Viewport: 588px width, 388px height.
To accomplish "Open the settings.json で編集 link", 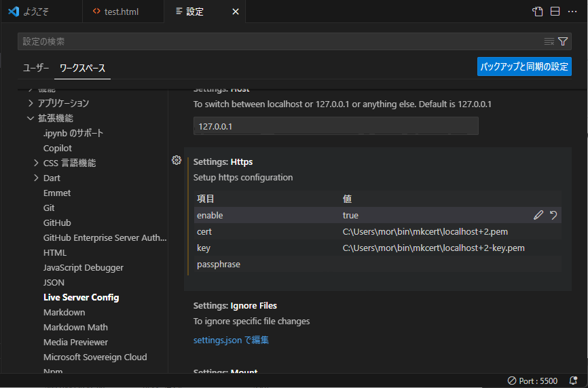I will 231,340.
